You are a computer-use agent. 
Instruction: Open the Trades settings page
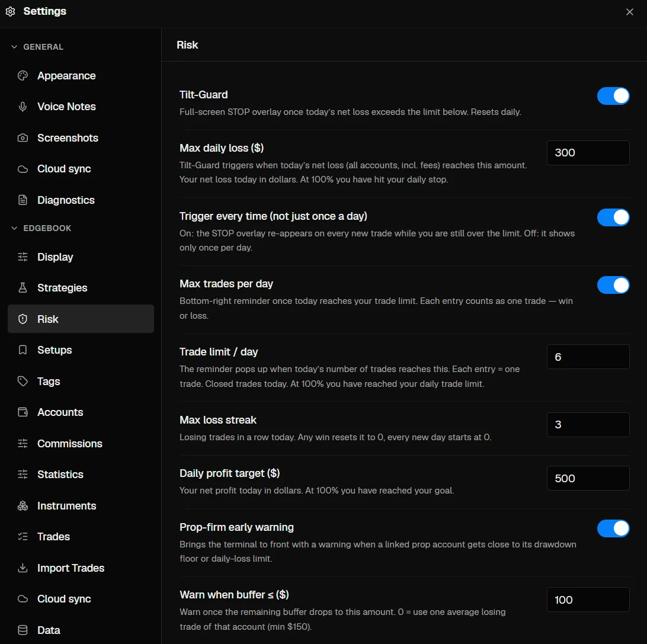point(81,536)
